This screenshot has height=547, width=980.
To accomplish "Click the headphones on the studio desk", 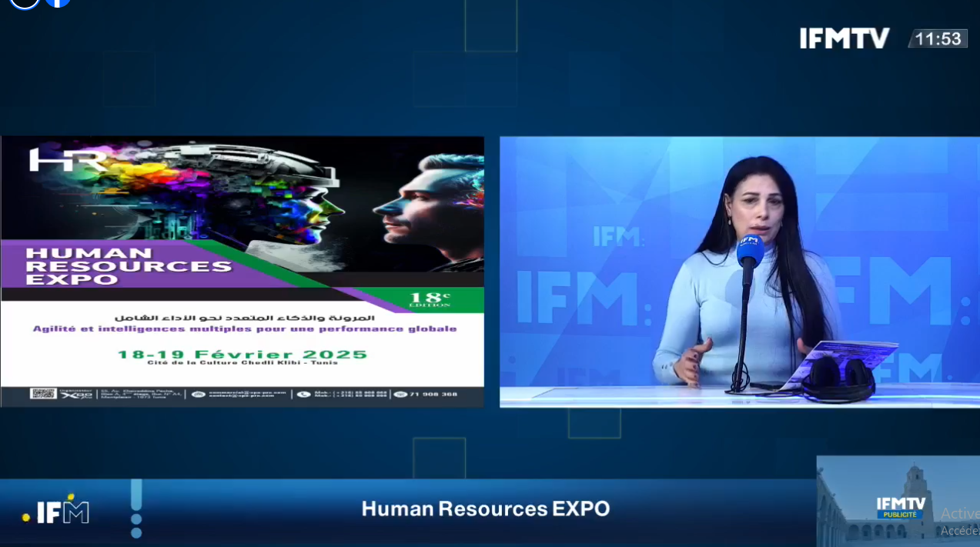I will [838, 379].
